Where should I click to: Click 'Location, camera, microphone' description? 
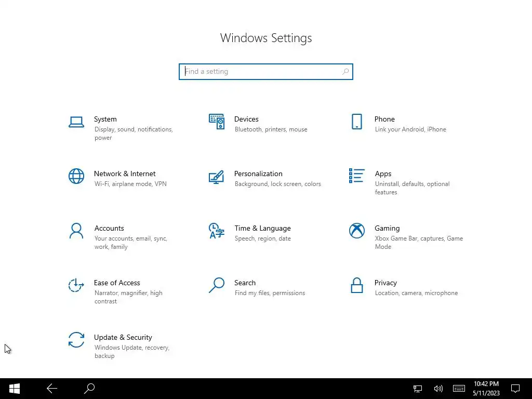click(x=416, y=293)
